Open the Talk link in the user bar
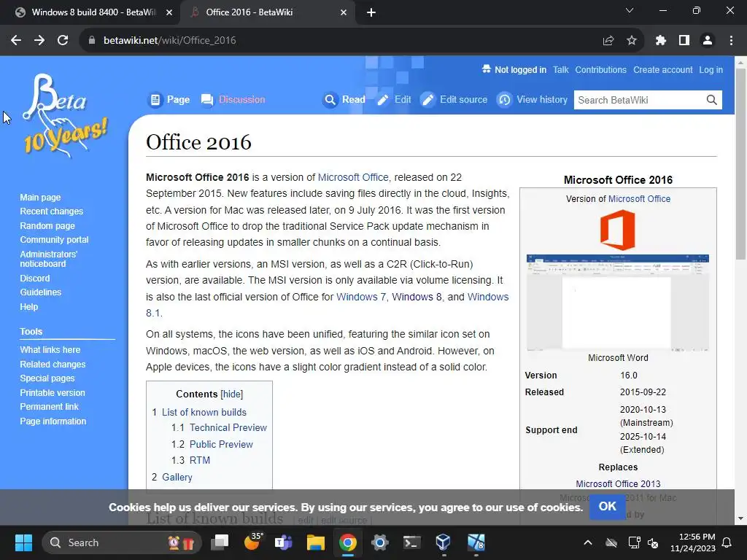Image resolution: width=747 pixels, height=560 pixels. tap(561, 69)
